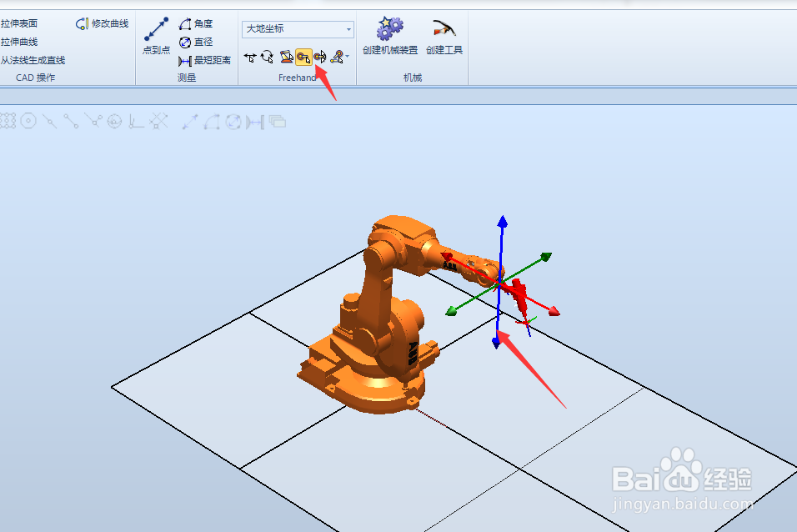This screenshot has height=532, width=797.
Task: Toggle the snap to center icon
Action: point(28,121)
